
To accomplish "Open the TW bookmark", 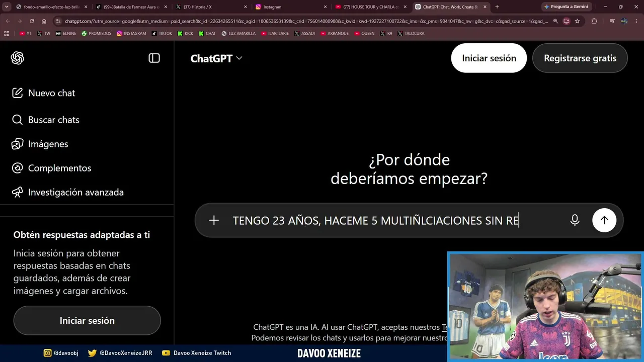I will click(x=43, y=34).
